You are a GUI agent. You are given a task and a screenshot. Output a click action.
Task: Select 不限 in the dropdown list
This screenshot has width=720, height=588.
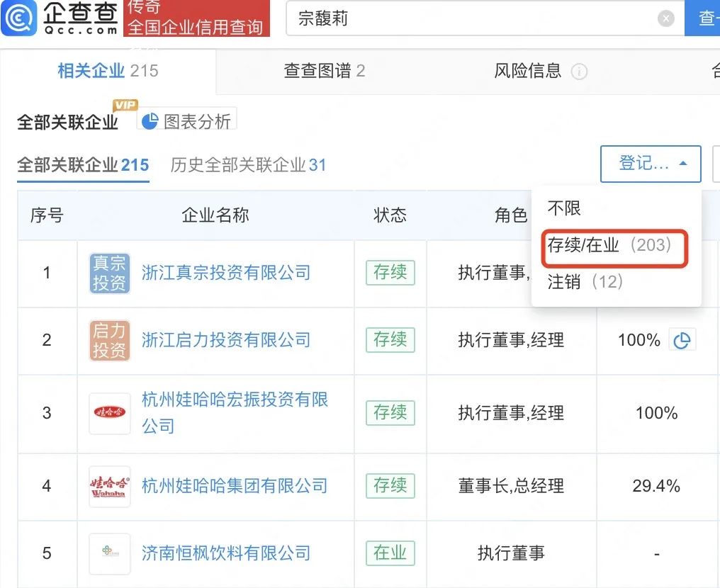point(564,208)
